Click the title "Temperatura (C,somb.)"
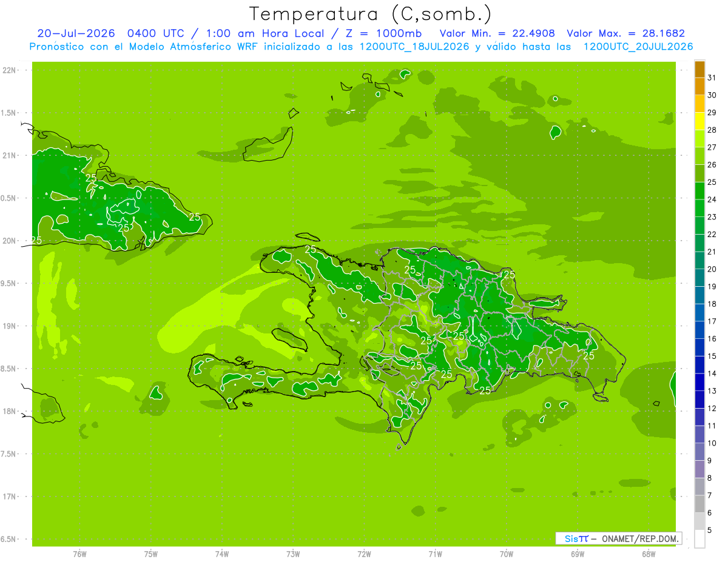728x562 pixels. [370, 14]
